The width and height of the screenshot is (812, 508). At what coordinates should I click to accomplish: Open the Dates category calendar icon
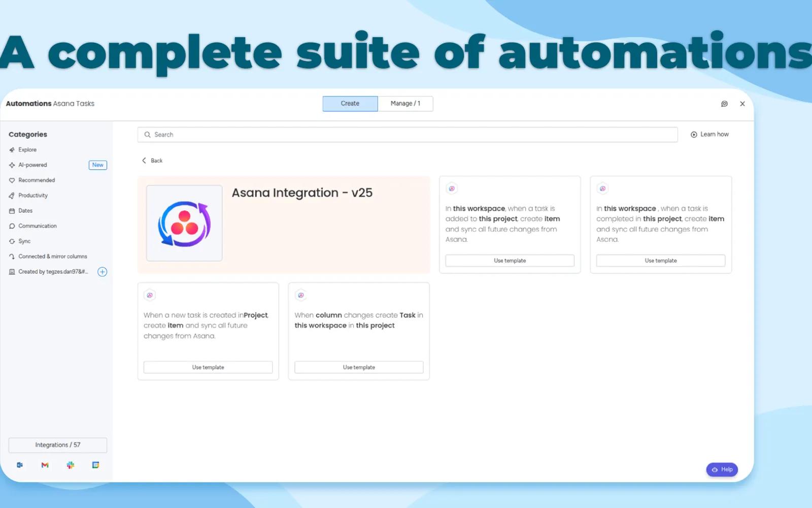click(12, 211)
